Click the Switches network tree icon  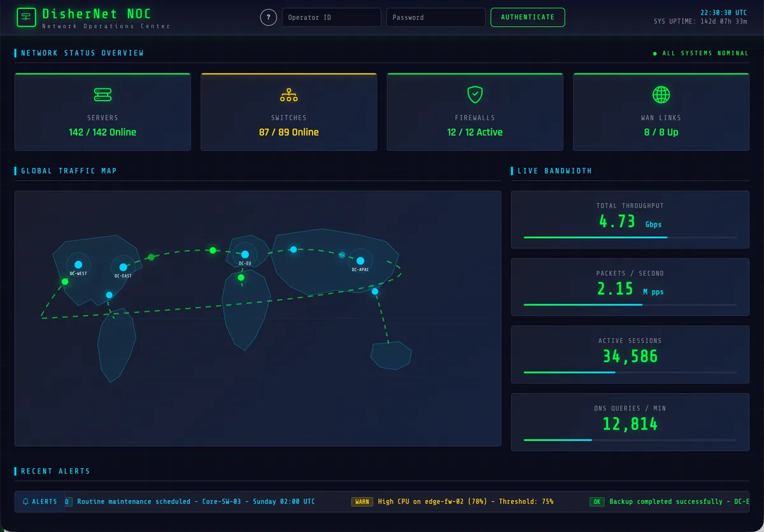289,95
